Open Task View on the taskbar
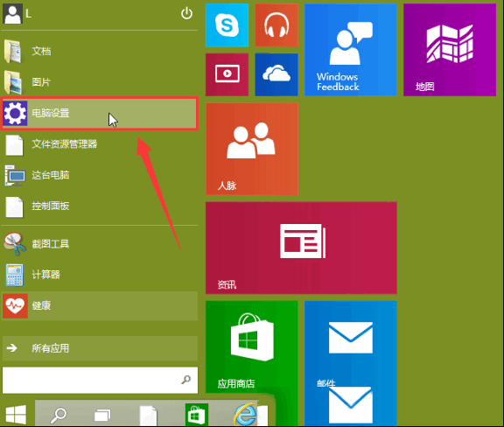The image size is (504, 427). [103, 415]
